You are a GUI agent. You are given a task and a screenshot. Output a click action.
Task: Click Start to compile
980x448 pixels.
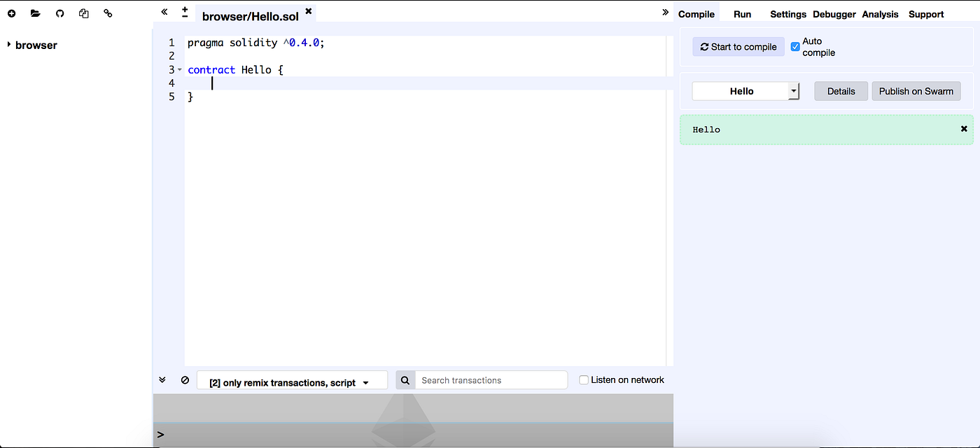(738, 46)
